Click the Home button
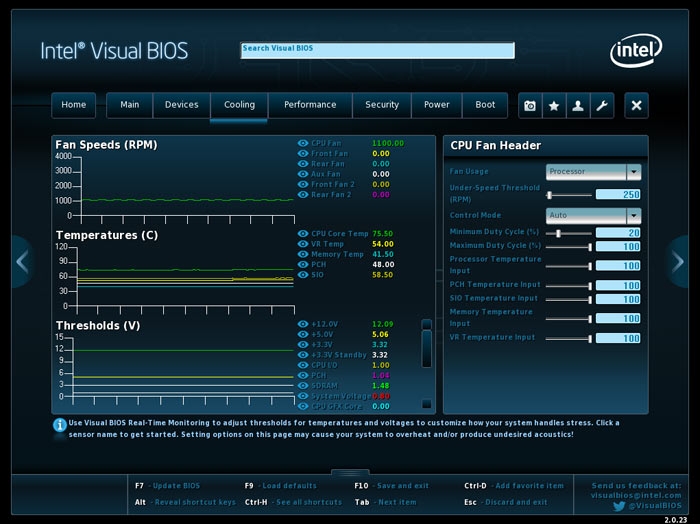700x524 pixels. pos(74,105)
